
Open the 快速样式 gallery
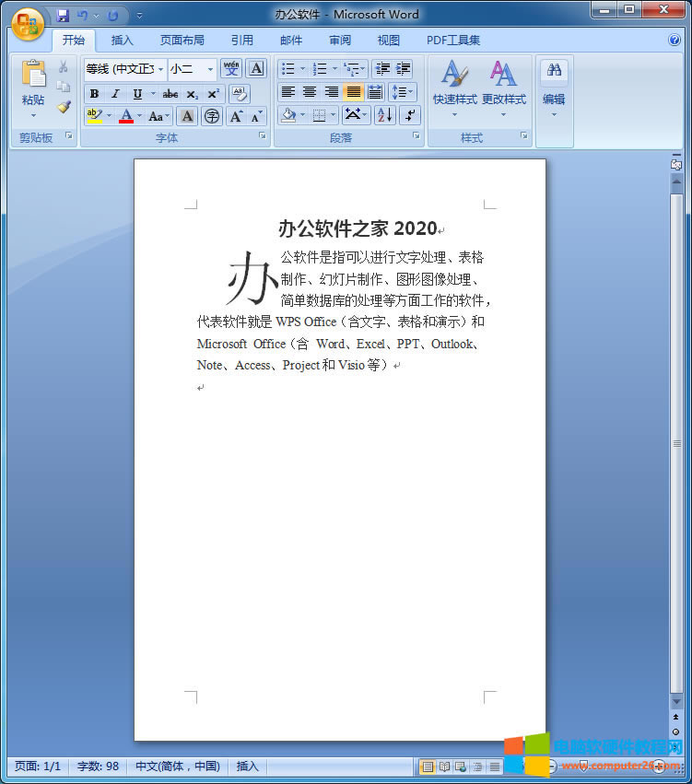point(454,89)
